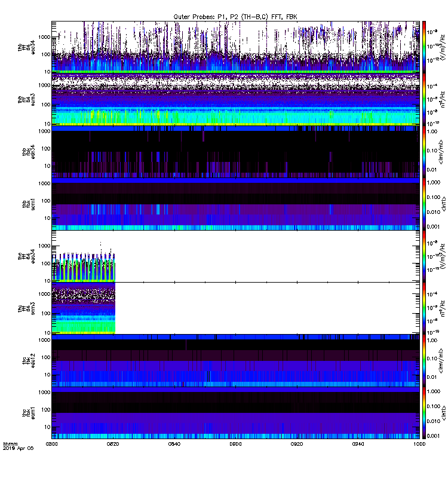Screen dimensions: 448x478
Task: Select the nT²/Hz unit label of thc scm3
Action: coord(443,308)
